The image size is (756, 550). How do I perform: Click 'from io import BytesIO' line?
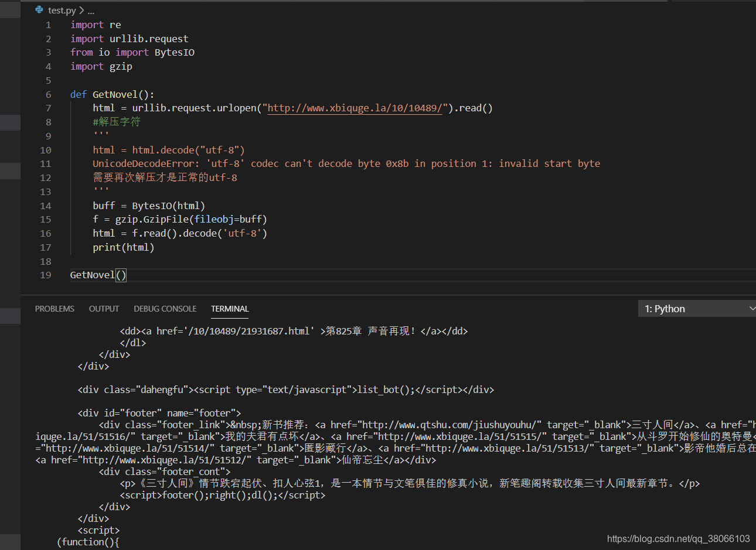point(132,53)
